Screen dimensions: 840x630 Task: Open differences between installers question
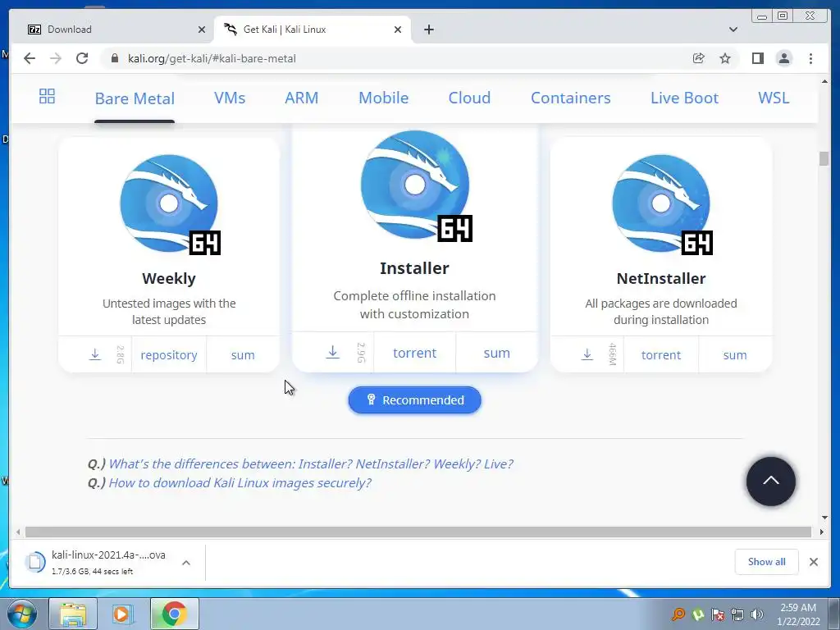311,464
